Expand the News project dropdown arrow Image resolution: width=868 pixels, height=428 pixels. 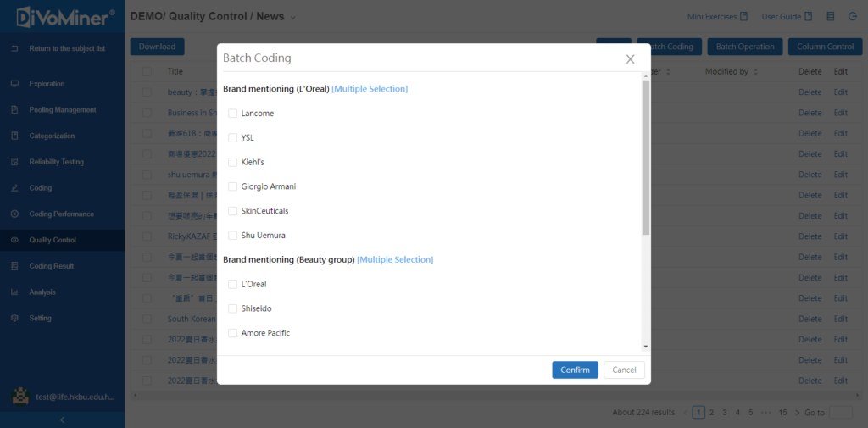point(292,18)
